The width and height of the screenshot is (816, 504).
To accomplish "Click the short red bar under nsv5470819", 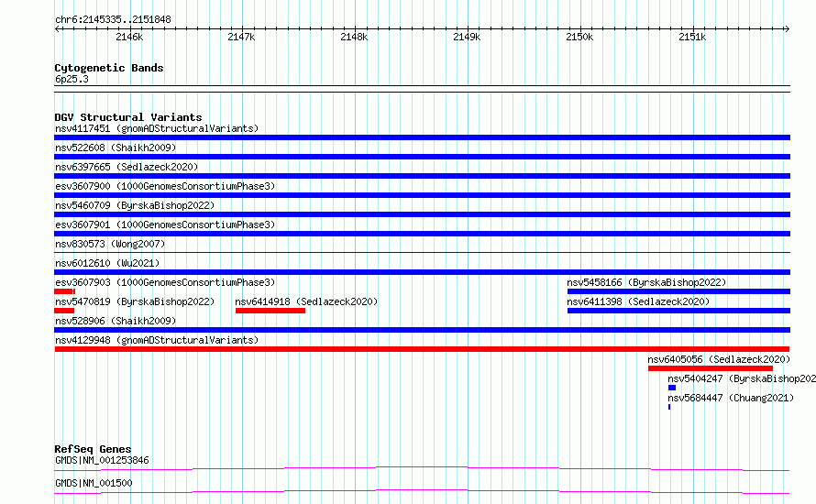I will coord(64,311).
